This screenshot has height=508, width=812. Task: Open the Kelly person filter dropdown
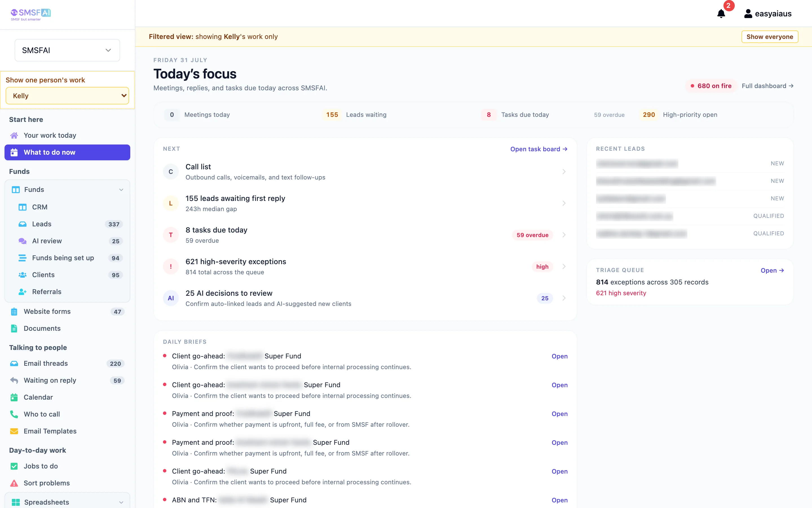(x=67, y=96)
